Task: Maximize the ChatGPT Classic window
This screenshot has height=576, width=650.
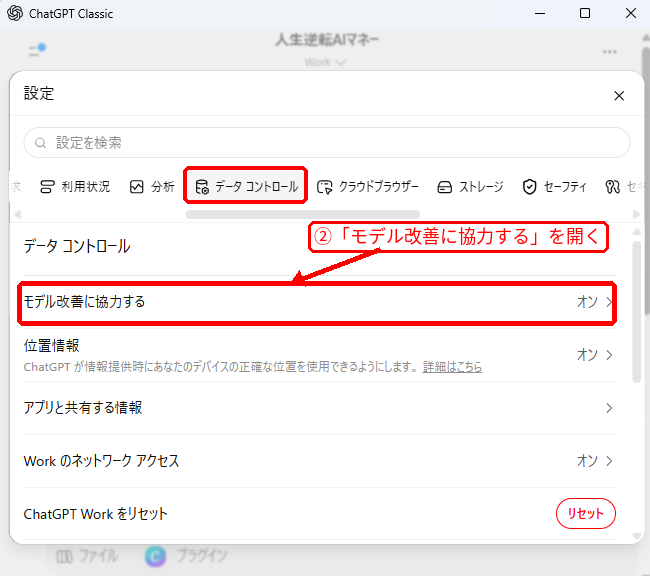Action: 585,13
